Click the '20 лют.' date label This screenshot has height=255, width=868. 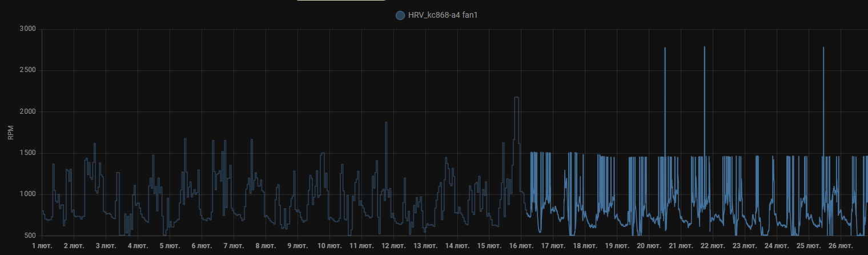pyautogui.click(x=649, y=246)
